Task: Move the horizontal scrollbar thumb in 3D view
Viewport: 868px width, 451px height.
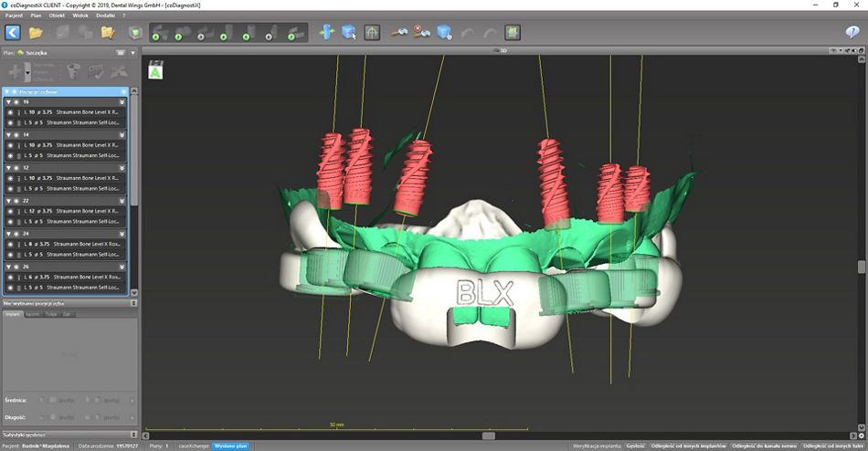Action: pyautogui.click(x=488, y=435)
